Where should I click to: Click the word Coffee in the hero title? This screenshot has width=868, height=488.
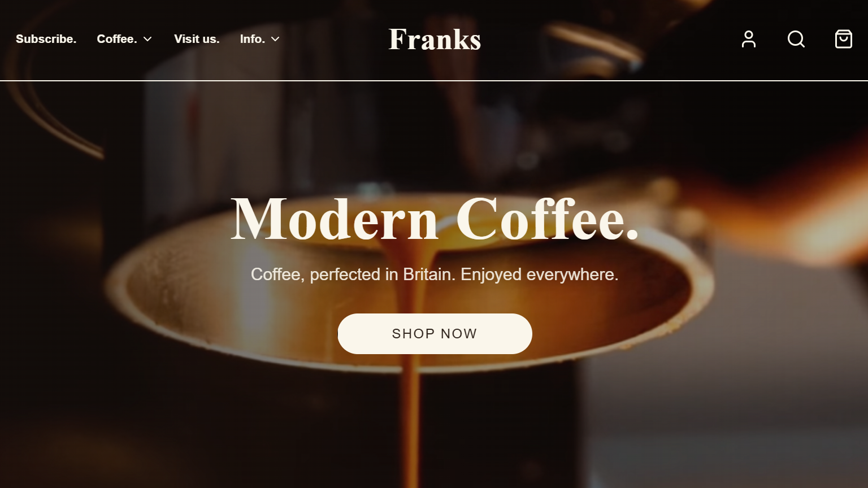pyautogui.click(x=540, y=219)
